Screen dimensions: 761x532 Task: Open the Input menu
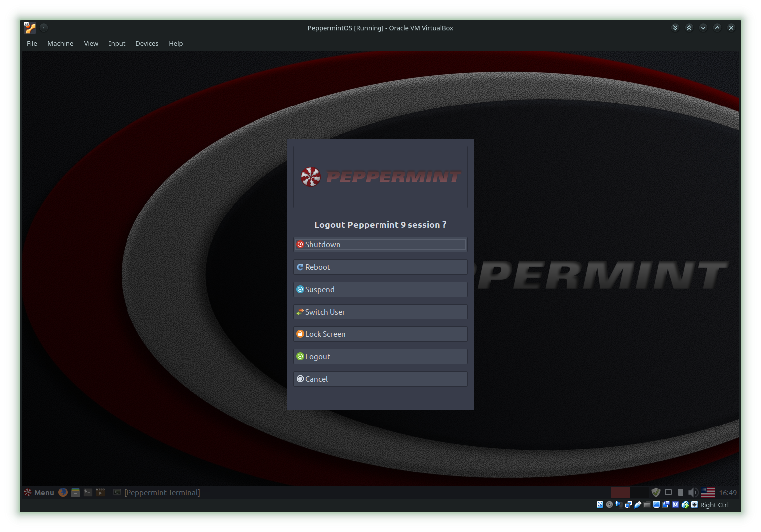[117, 43]
